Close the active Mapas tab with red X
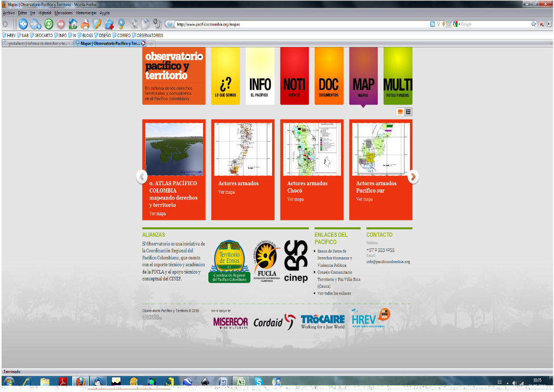Screen dimensions: 554x392 (143, 44)
